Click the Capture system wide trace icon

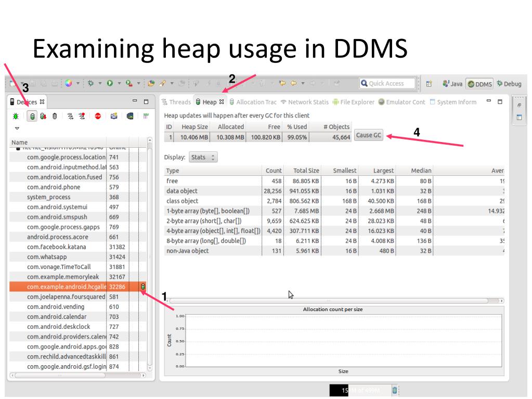(146, 117)
